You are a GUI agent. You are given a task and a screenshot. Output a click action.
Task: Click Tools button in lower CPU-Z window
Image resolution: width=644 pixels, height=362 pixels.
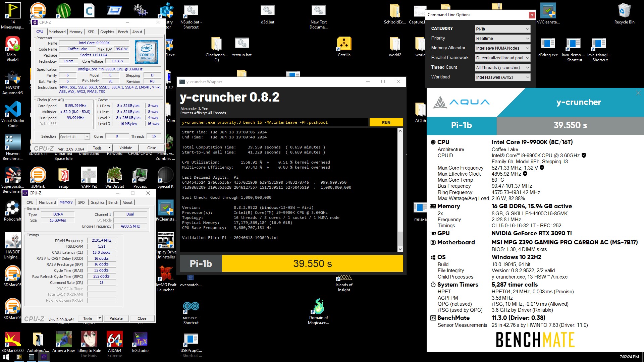[88, 318]
